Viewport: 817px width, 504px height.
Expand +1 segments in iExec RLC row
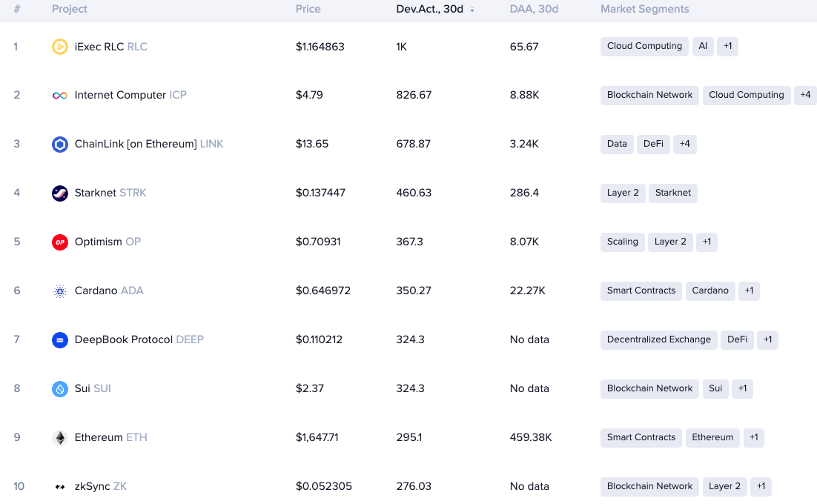click(727, 47)
